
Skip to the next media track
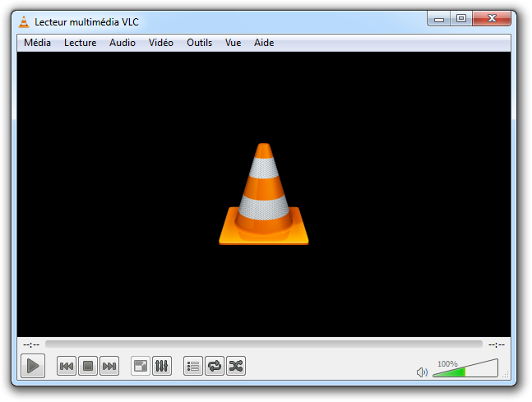click(x=109, y=366)
